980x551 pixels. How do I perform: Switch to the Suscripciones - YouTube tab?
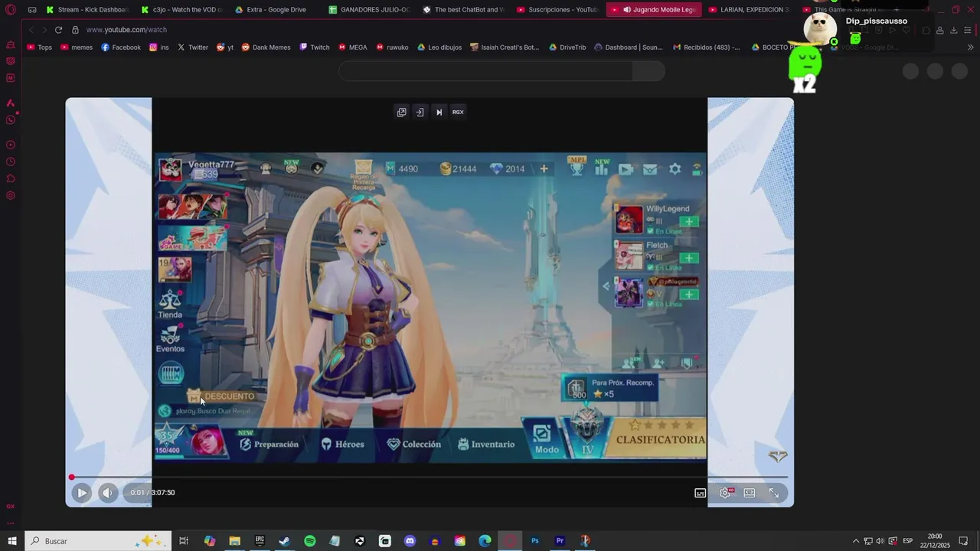click(x=557, y=10)
